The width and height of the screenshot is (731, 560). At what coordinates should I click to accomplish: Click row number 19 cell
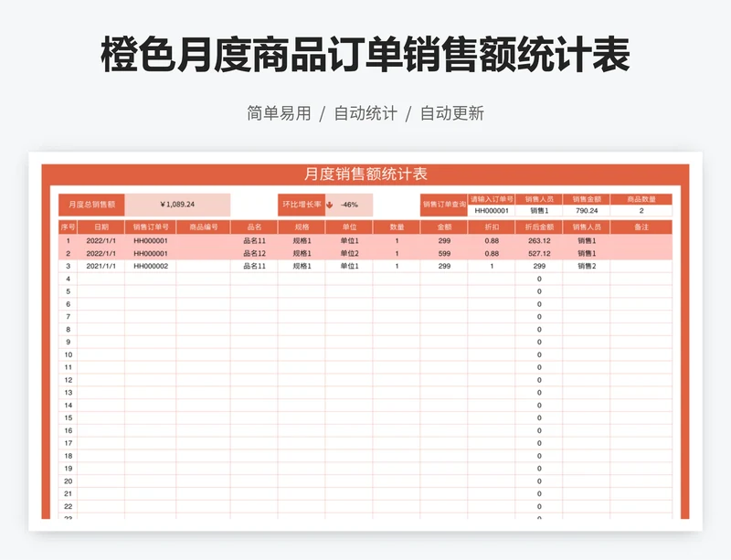(x=68, y=469)
